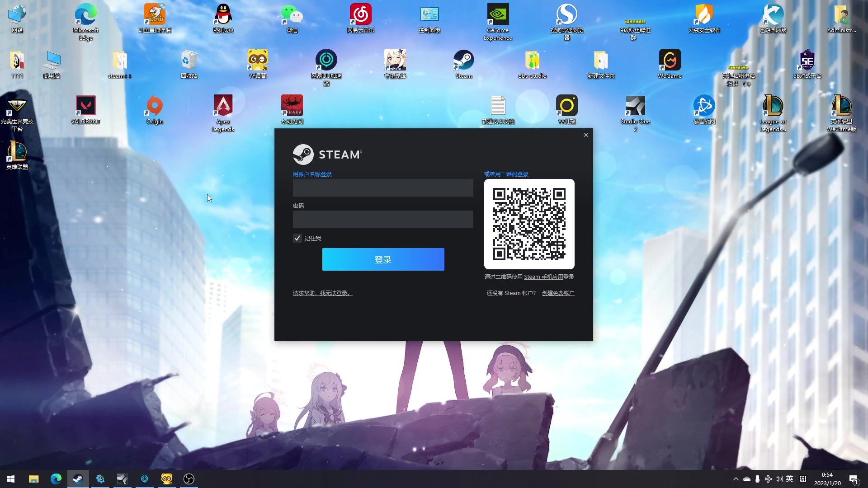Click the 请求帮助，我无法登录 link

click(322, 293)
